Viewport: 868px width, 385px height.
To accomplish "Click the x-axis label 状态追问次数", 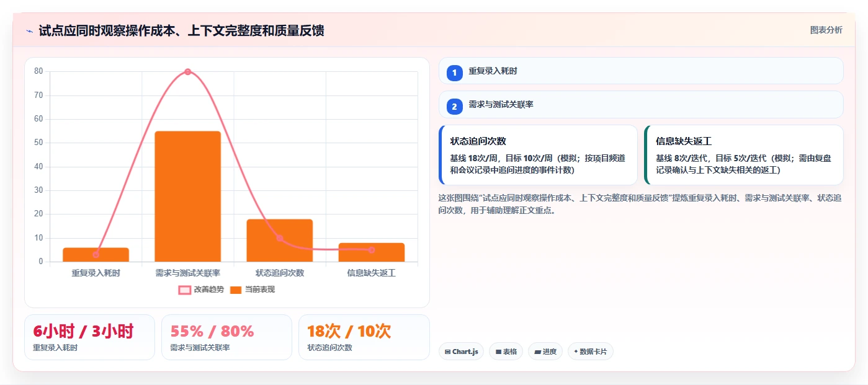I will (280, 273).
